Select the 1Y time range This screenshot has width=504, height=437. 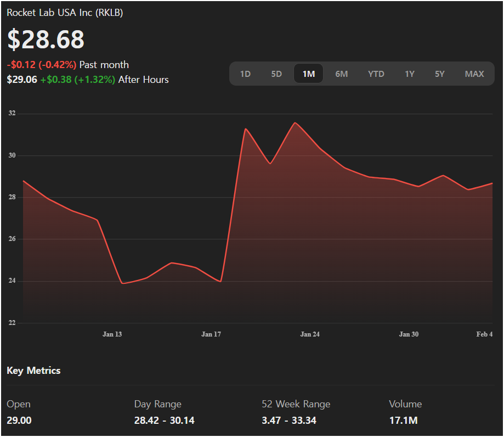(409, 74)
